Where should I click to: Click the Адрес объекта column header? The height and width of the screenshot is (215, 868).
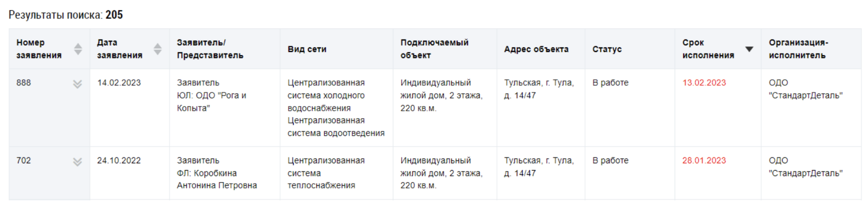click(x=536, y=49)
